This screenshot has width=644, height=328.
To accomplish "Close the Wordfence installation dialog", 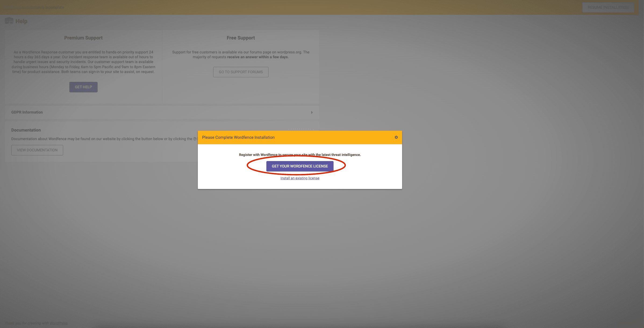I will tap(396, 137).
